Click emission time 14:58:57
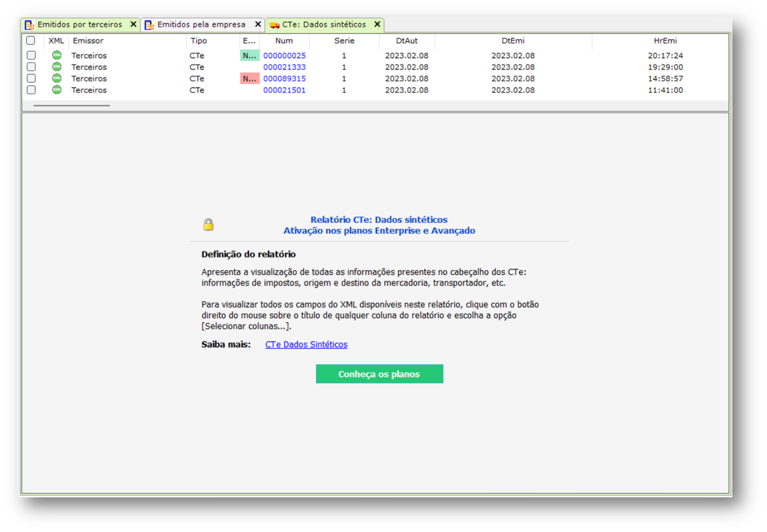Screen dimensions: 767x532 pyautogui.click(x=665, y=78)
